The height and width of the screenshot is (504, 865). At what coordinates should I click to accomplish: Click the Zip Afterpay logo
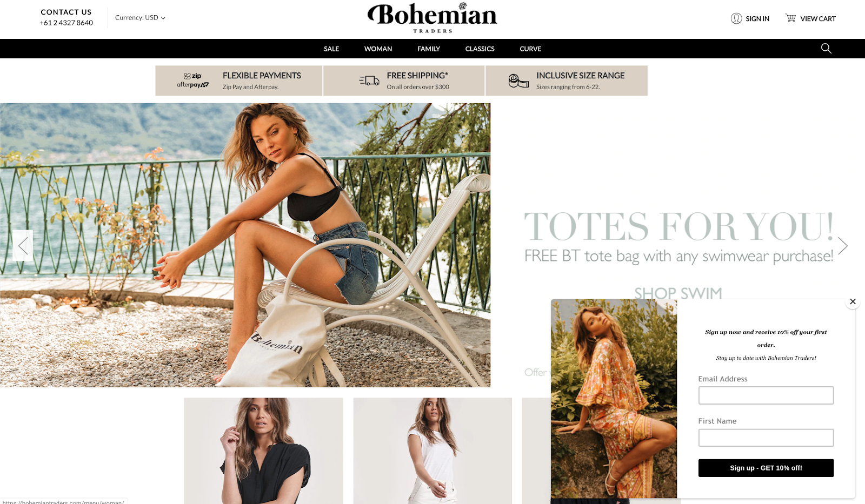tap(192, 80)
